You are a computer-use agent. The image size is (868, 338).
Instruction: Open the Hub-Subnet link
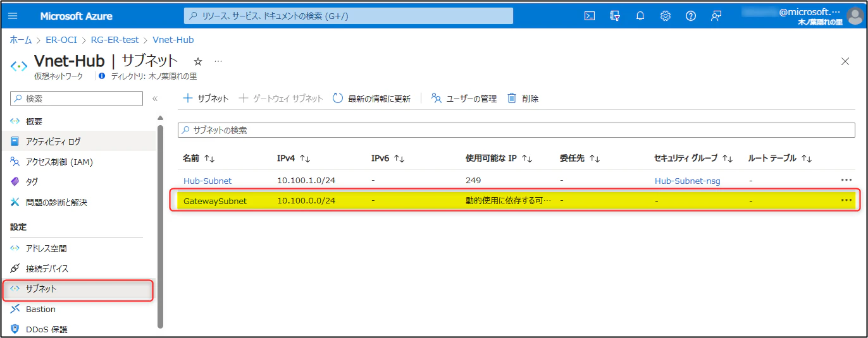[x=208, y=181]
